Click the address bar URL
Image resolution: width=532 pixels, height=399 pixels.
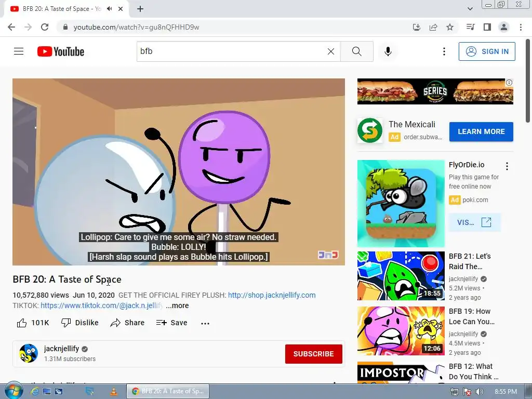coord(137,27)
